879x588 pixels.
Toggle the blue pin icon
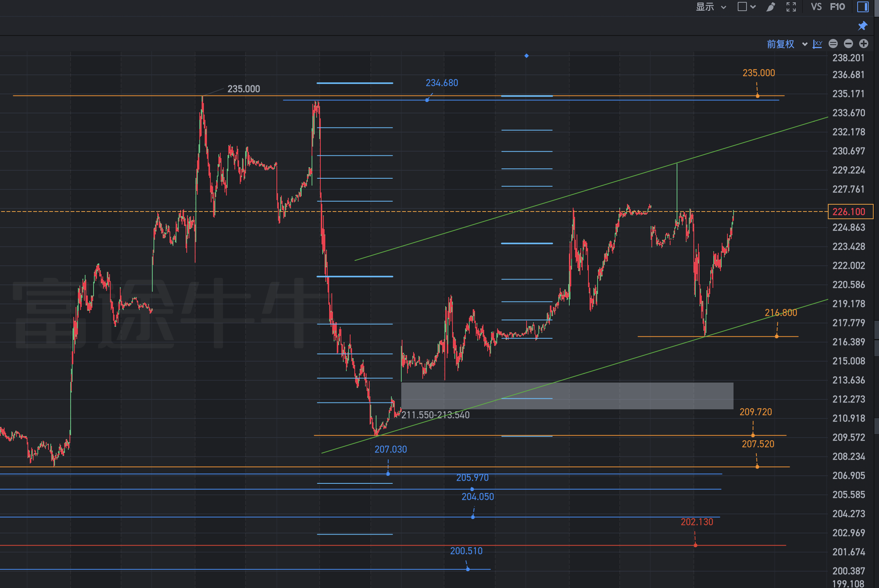tap(863, 26)
